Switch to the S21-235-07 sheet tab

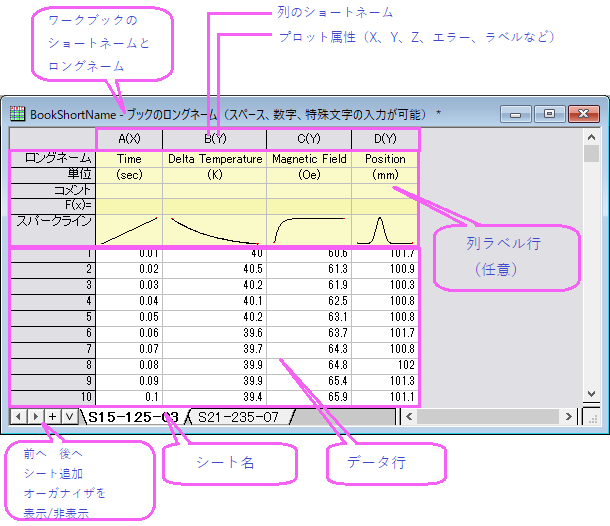click(x=238, y=417)
